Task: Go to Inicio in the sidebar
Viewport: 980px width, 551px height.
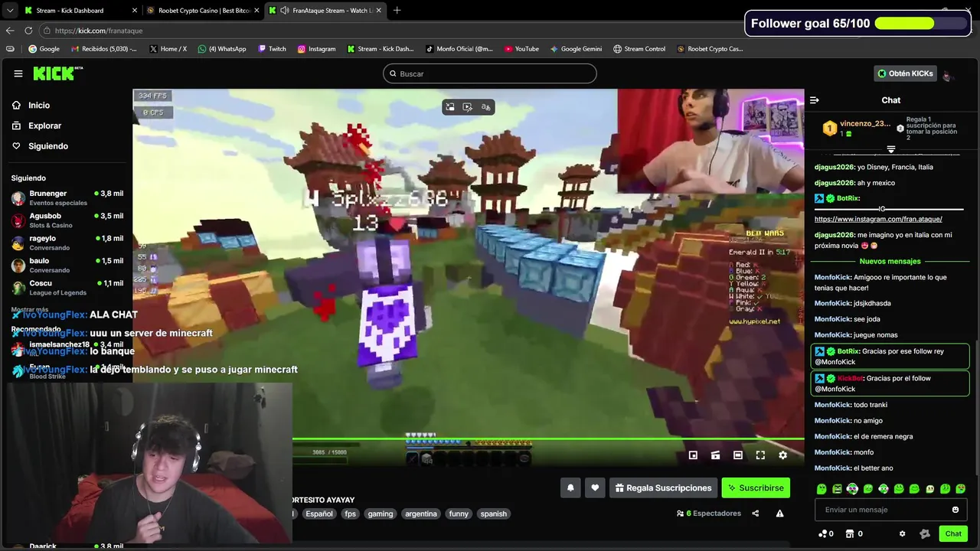Action: pyautogui.click(x=31, y=106)
